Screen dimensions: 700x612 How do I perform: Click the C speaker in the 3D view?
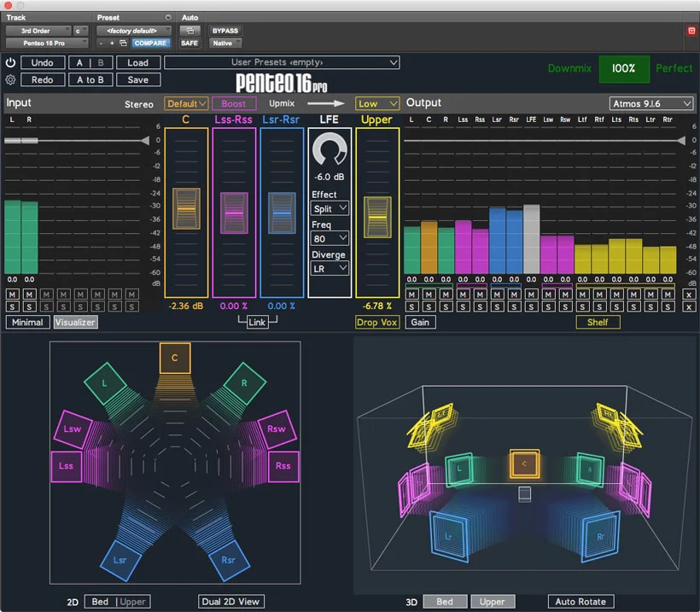tap(524, 464)
